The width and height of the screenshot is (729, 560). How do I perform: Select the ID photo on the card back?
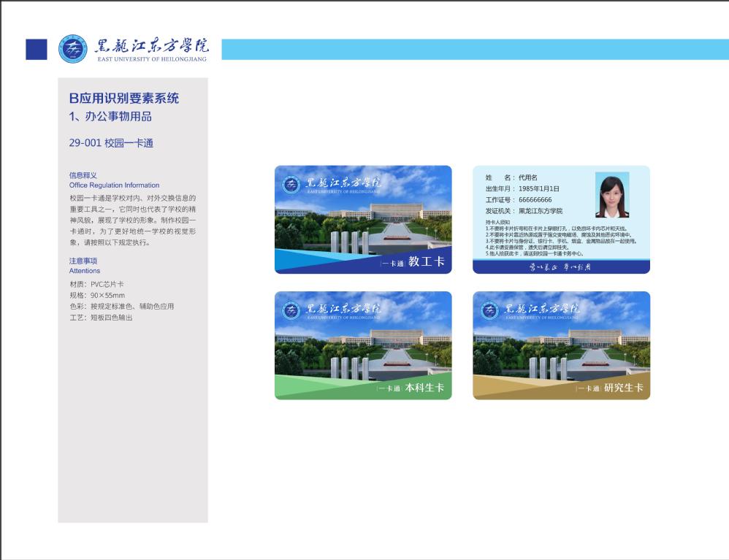click(x=612, y=195)
